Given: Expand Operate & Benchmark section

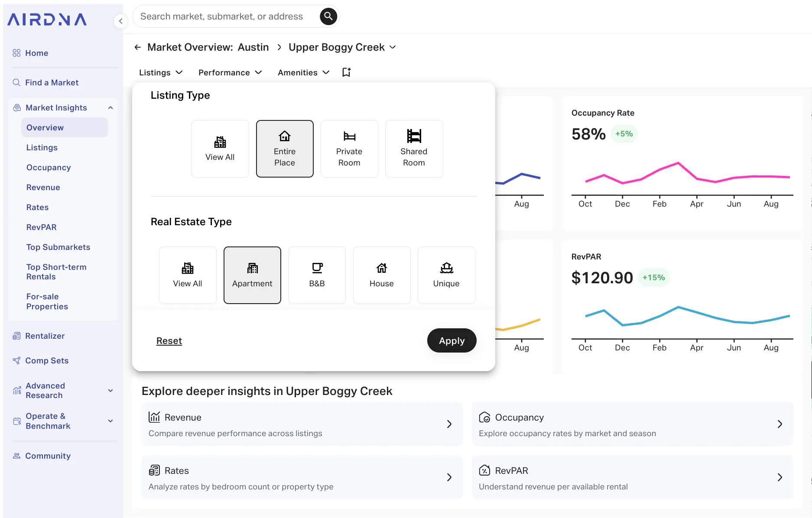Looking at the screenshot, I should point(110,421).
